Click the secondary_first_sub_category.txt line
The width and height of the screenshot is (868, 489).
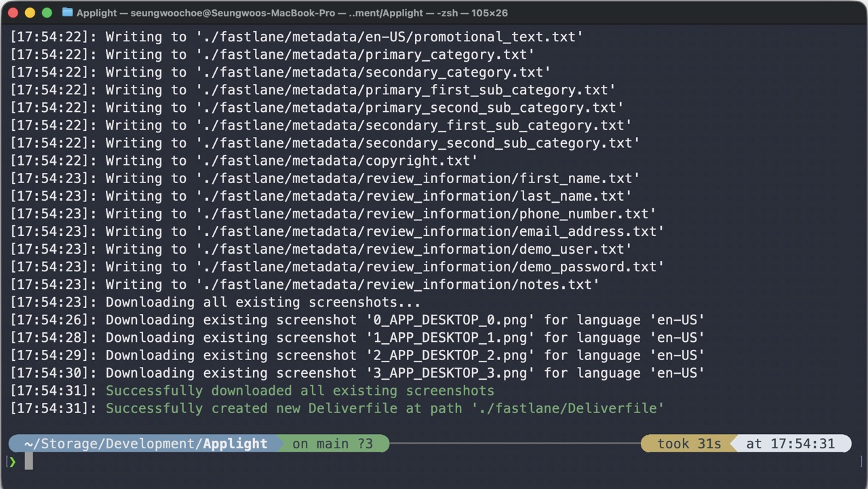321,125
